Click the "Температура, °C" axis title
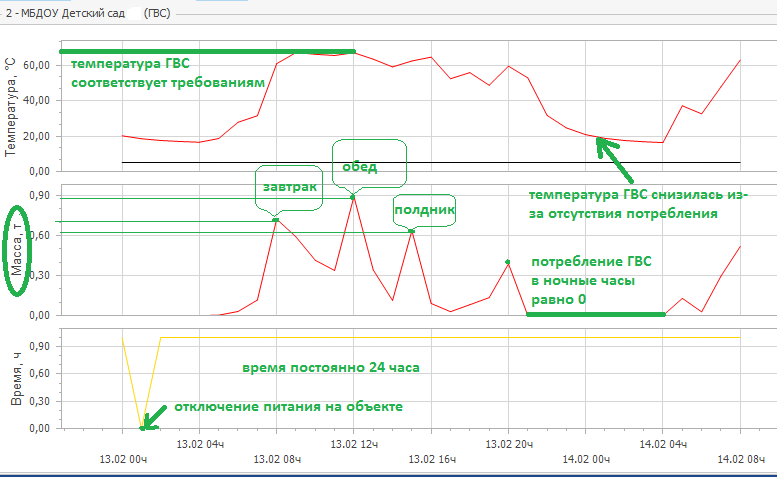 (10, 107)
